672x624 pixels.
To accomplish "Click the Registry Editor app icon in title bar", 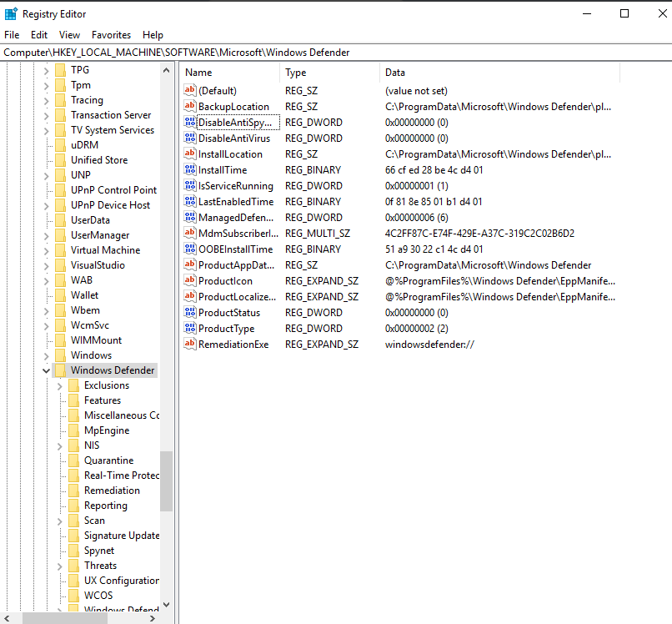I will (11, 13).
